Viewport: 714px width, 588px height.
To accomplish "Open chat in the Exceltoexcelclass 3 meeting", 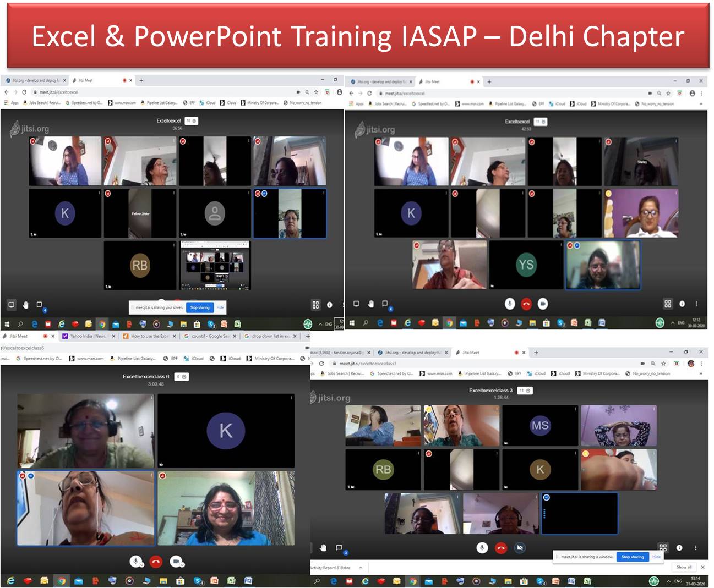I will 339,548.
